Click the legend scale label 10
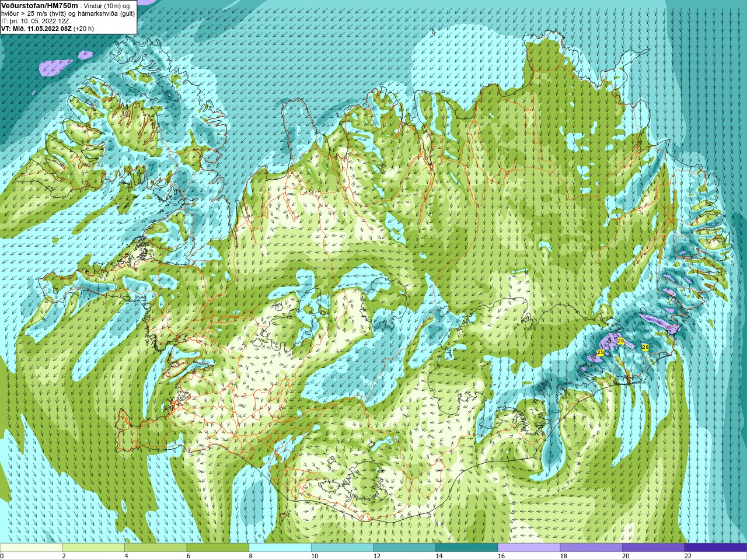The width and height of the screenshot is (747, 560). pyautogui.click(x=315, y=556)
